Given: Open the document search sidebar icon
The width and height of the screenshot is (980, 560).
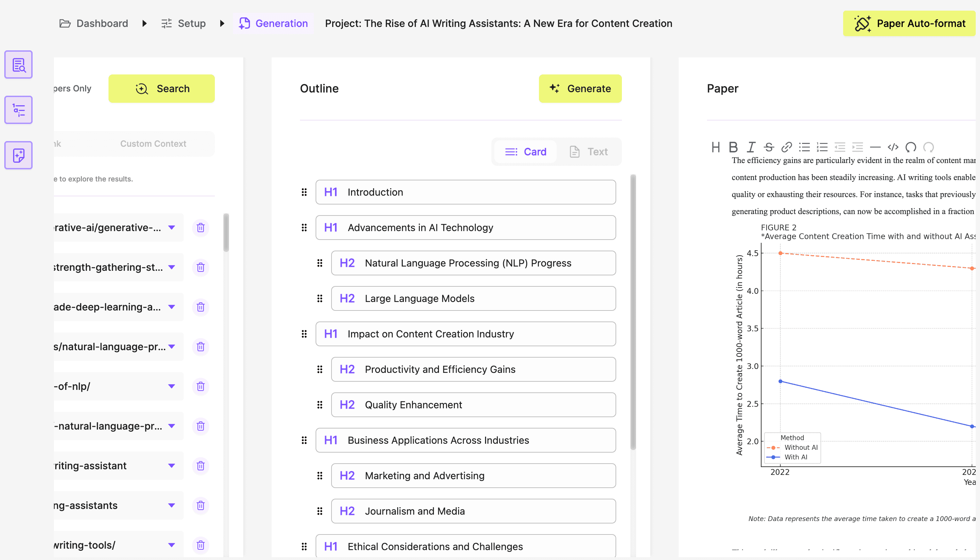Looking at the screenshot, I should click(18, 65).
